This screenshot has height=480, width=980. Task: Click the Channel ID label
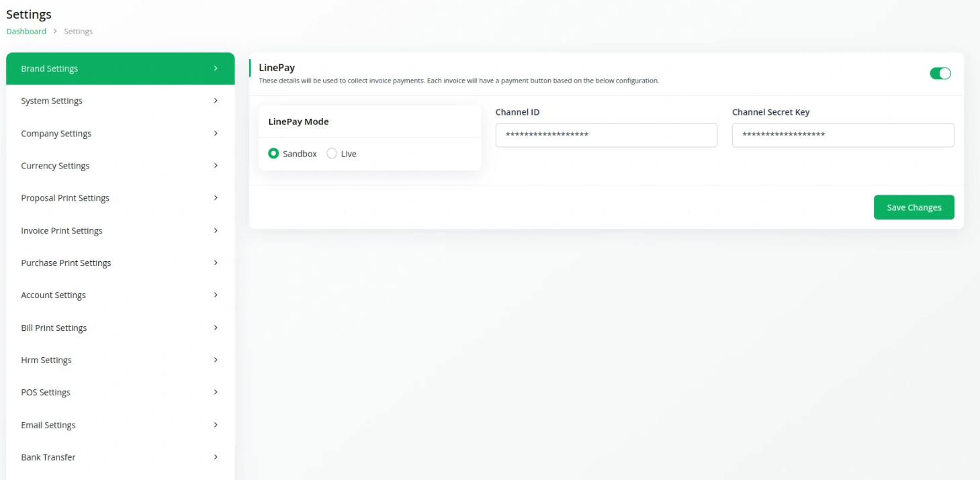[x=517, y=112]
